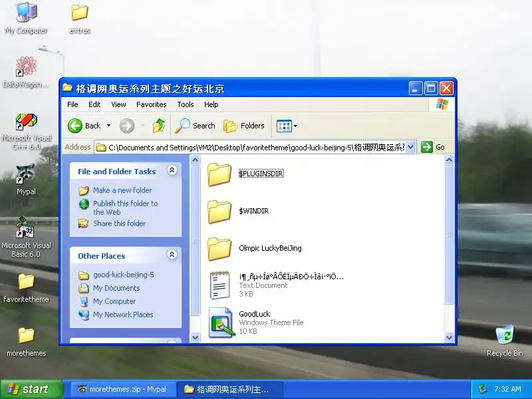
Task: Click the task pane scroll down arrow
Action: [x=195, y=338]
